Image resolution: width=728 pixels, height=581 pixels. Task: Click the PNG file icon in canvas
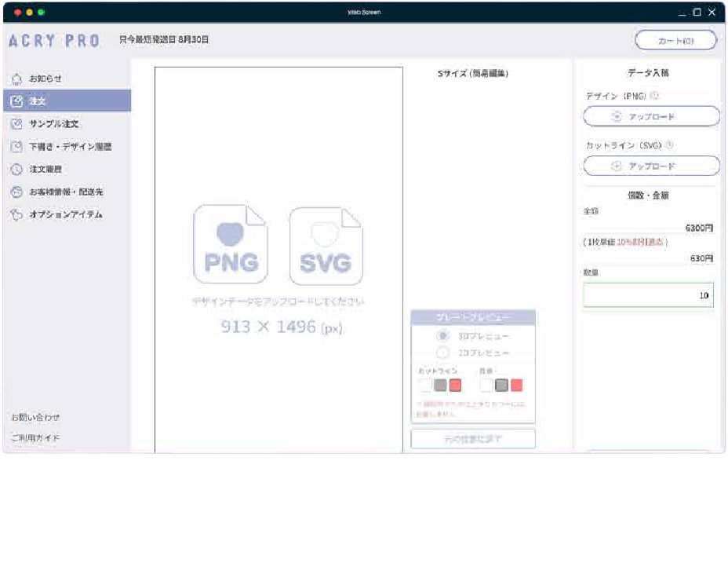click(x=231, y=245)
